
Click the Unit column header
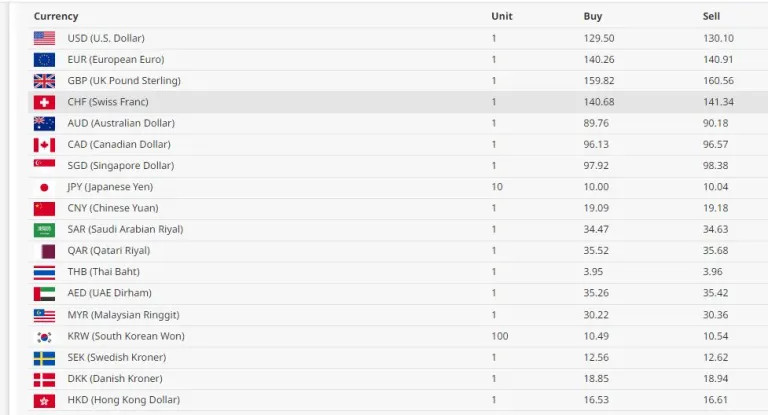502,16
